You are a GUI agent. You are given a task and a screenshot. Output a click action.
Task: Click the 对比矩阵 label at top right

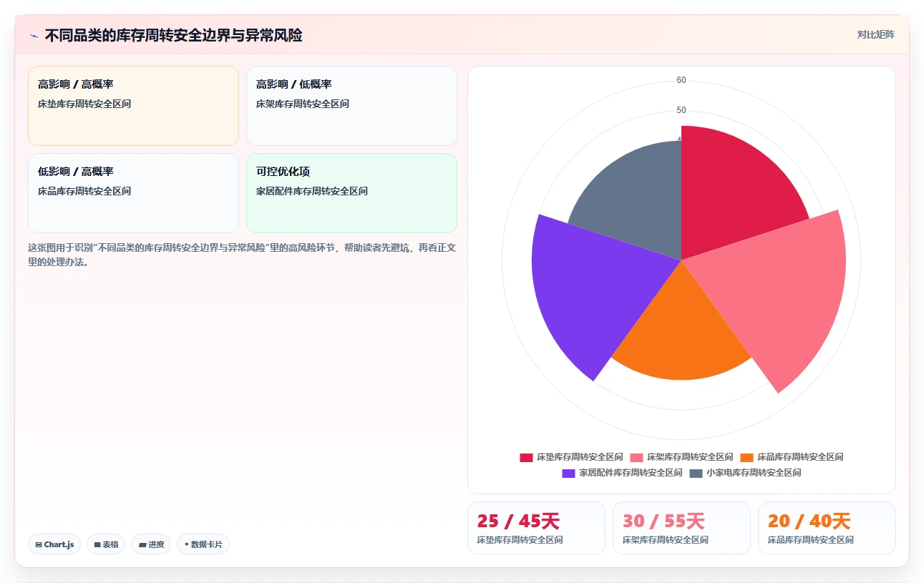[x=875, y=34]
